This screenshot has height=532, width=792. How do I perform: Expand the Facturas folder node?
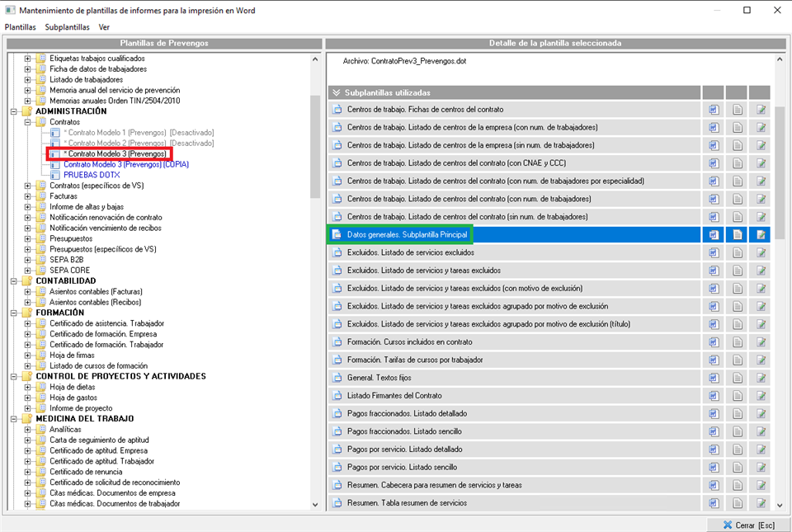28,196
